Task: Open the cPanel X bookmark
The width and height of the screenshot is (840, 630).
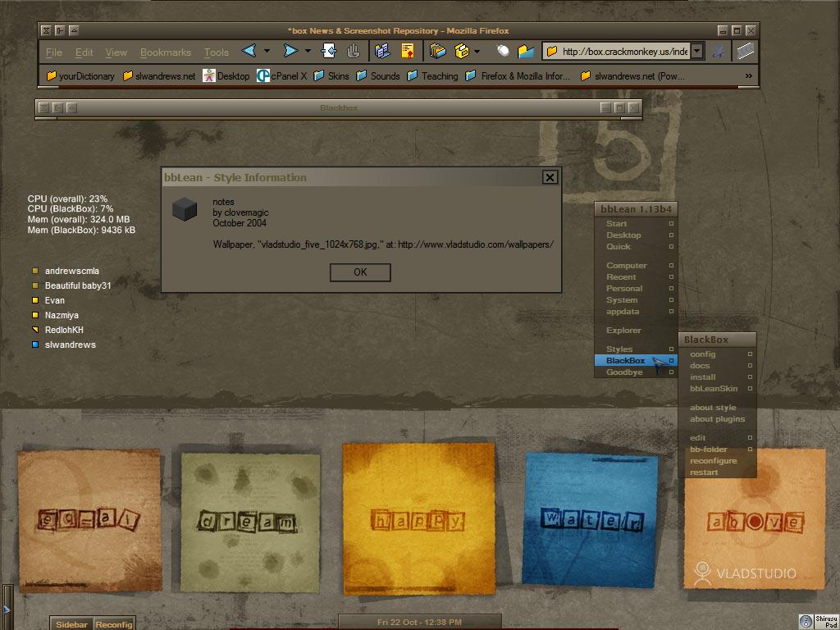Action: pos(282,76)
